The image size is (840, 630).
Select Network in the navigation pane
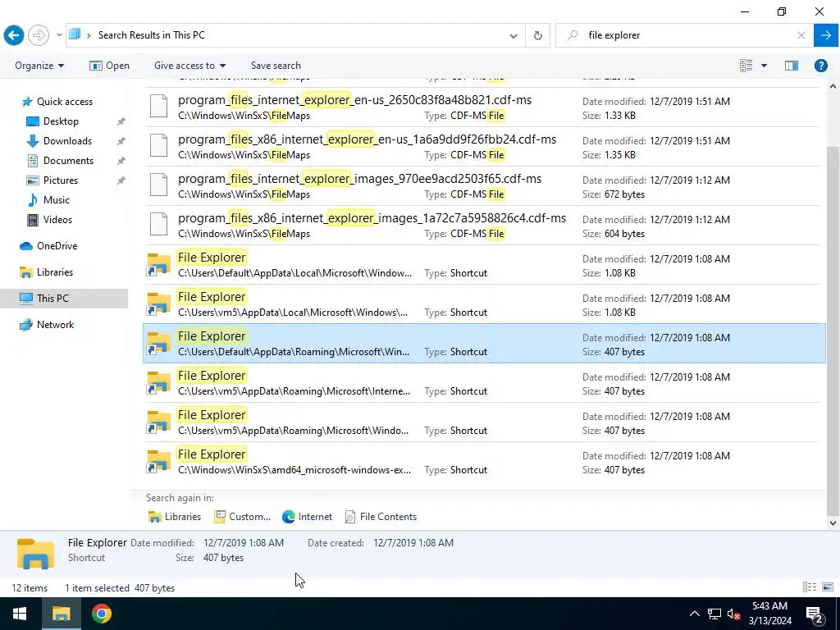coord(55,325)
